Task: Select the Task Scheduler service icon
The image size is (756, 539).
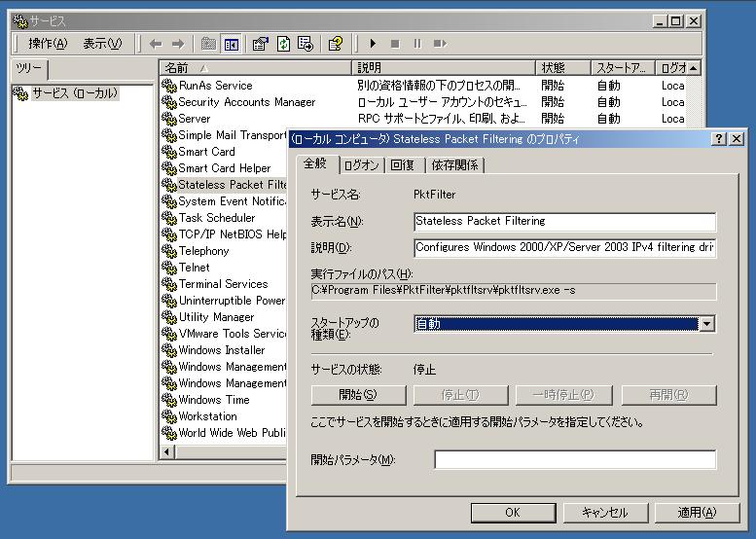Action: pos(169,217)
